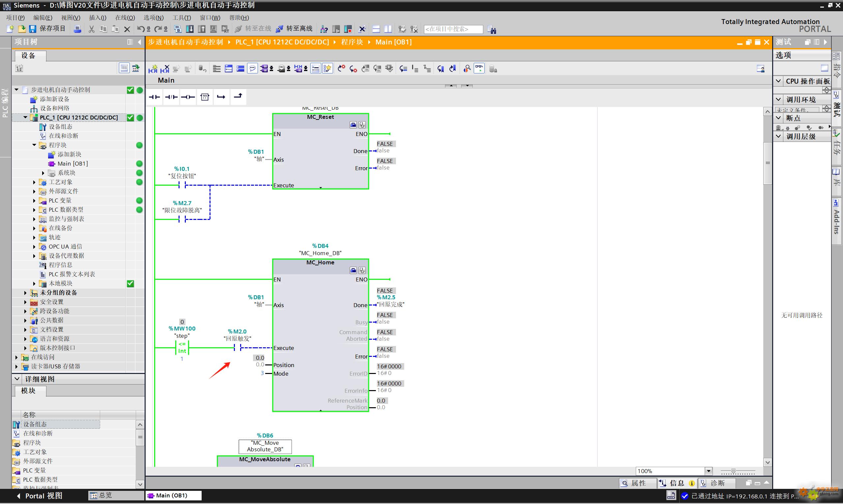The height and width of the screenshot is (504, 843).
Task: Stop CPU toolbar icon
Action: pyautogui.click(x=348, y=29)
